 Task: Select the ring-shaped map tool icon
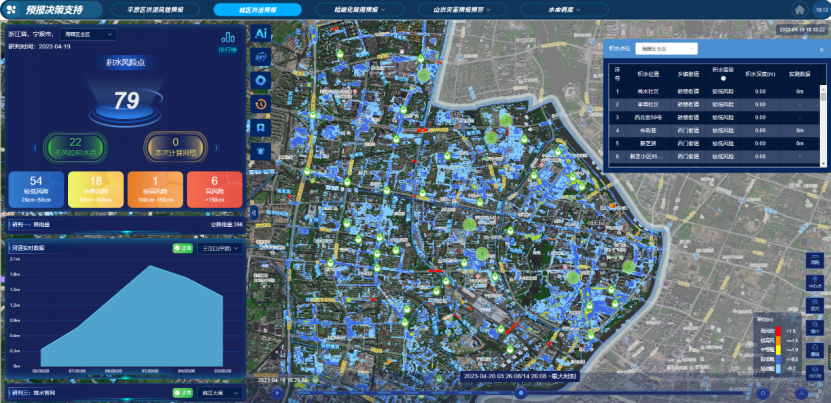[x=261, y=80]
